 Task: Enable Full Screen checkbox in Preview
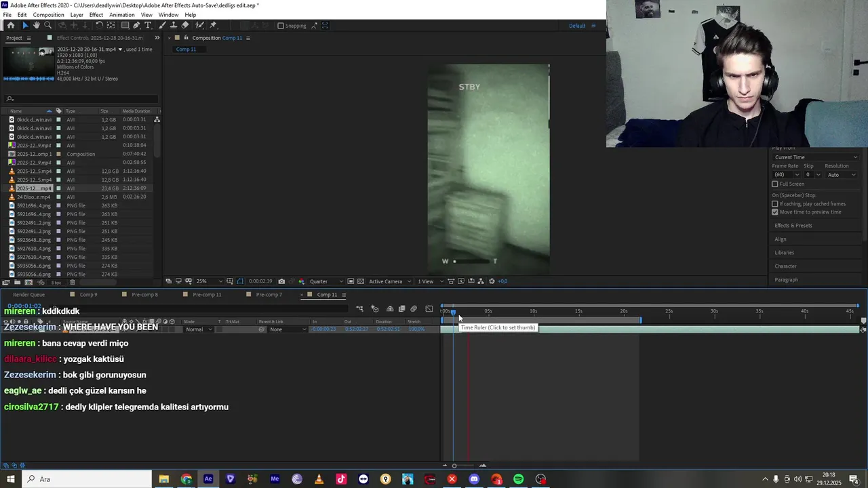(775, 184)
